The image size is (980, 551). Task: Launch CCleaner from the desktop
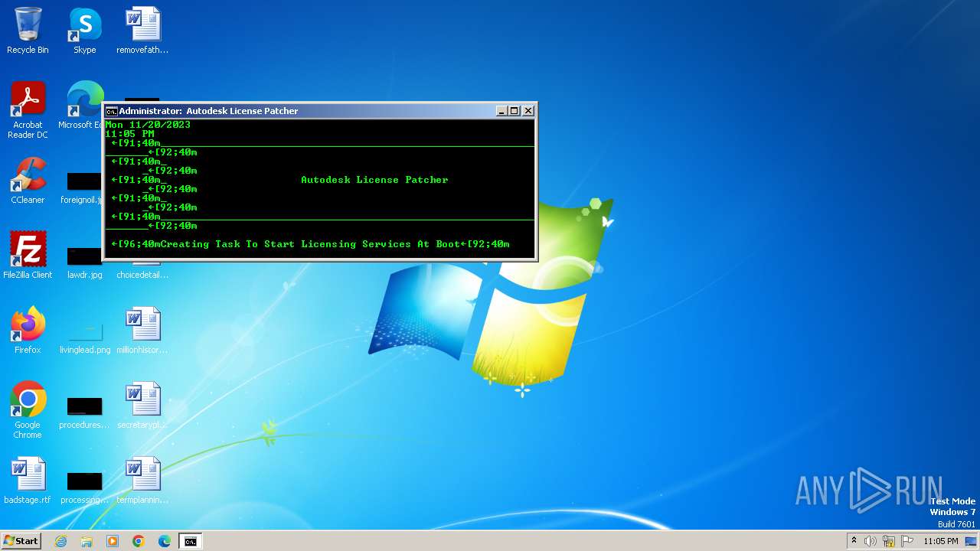tap(28, 181)
